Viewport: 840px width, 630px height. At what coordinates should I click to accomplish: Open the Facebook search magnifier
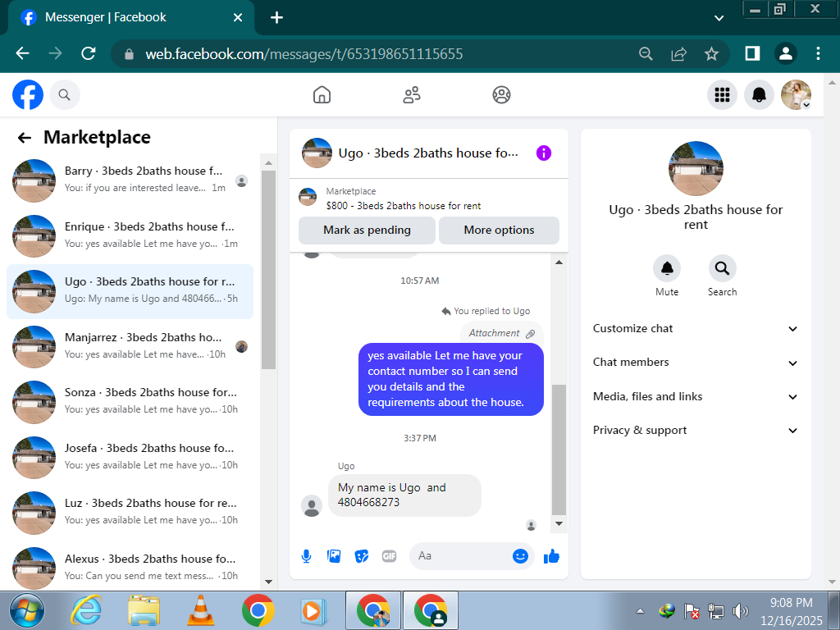[64, 95]
